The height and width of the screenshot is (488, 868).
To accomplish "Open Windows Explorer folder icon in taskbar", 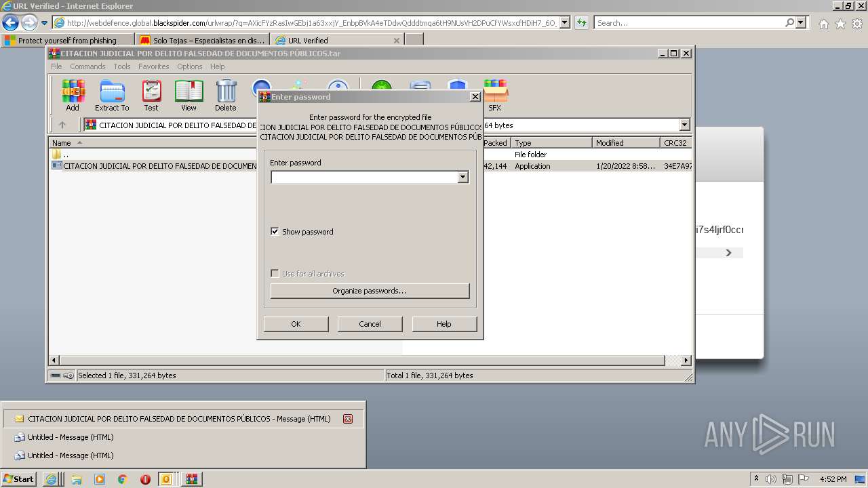I will (x=77, y=479).
